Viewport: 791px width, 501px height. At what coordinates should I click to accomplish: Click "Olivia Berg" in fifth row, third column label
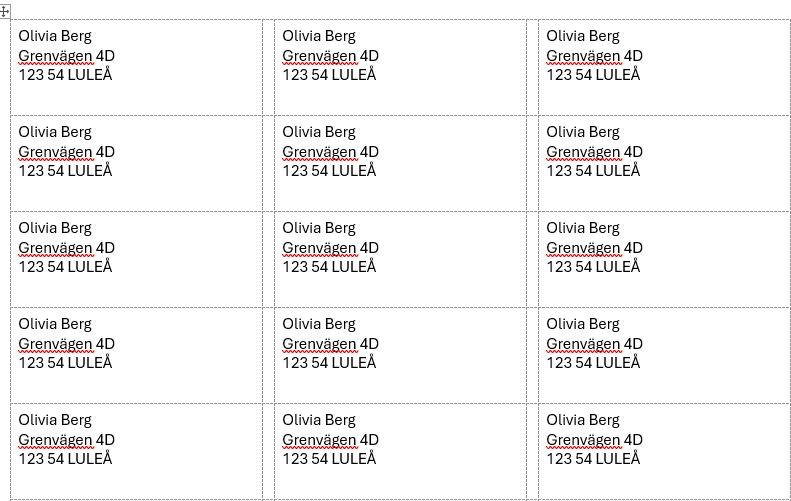point(583,420)
